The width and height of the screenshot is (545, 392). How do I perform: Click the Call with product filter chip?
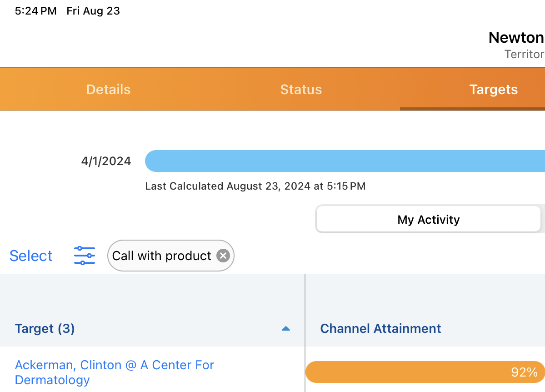click(162, 256)
